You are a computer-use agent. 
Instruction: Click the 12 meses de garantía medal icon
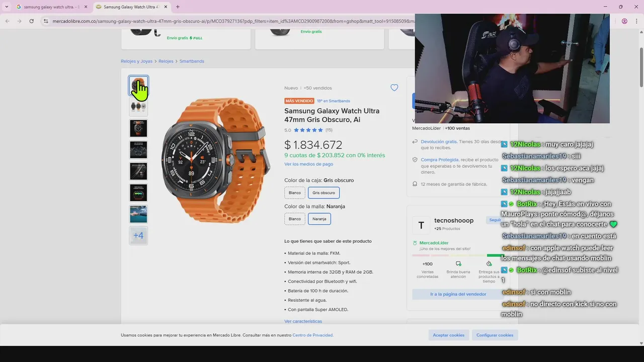(x=415, y=184)
